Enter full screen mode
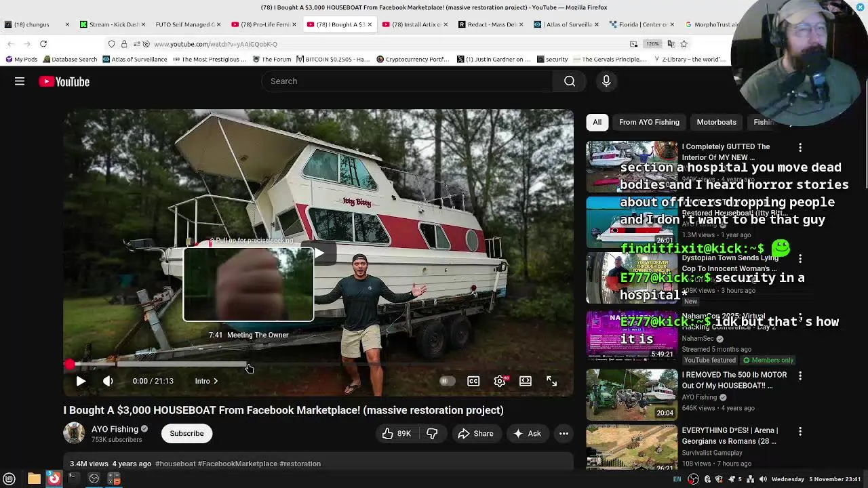Image resolution: width=868 pixels, height=488 pixels. click(x=552, y=381)
